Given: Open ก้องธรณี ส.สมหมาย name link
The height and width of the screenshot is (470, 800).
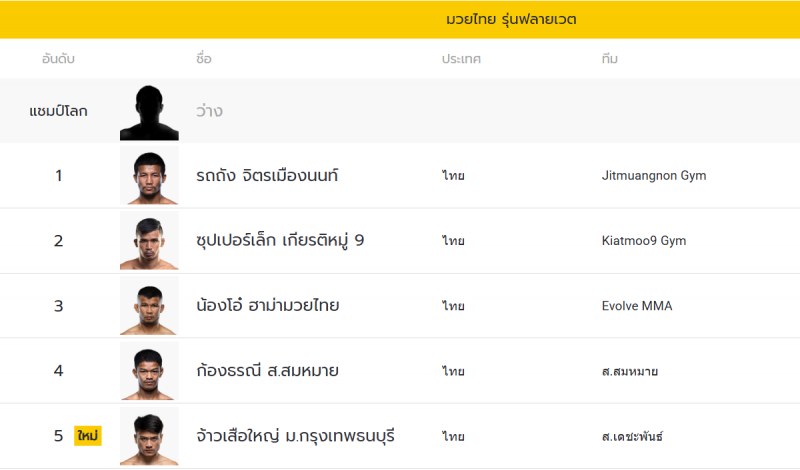Looking at the screenshot, I should coord(268,371).
